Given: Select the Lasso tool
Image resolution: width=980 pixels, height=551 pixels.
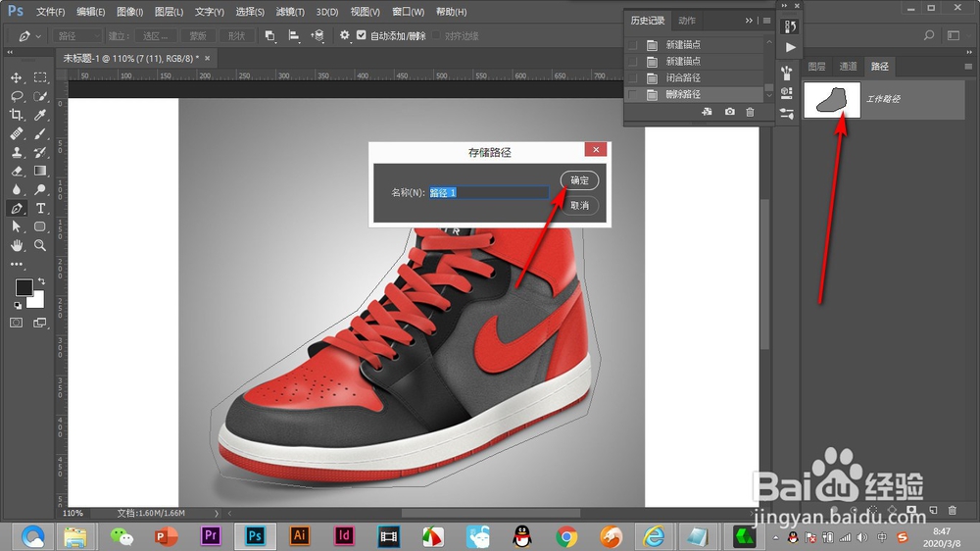Looking at the screenshot, I should 17,96.
